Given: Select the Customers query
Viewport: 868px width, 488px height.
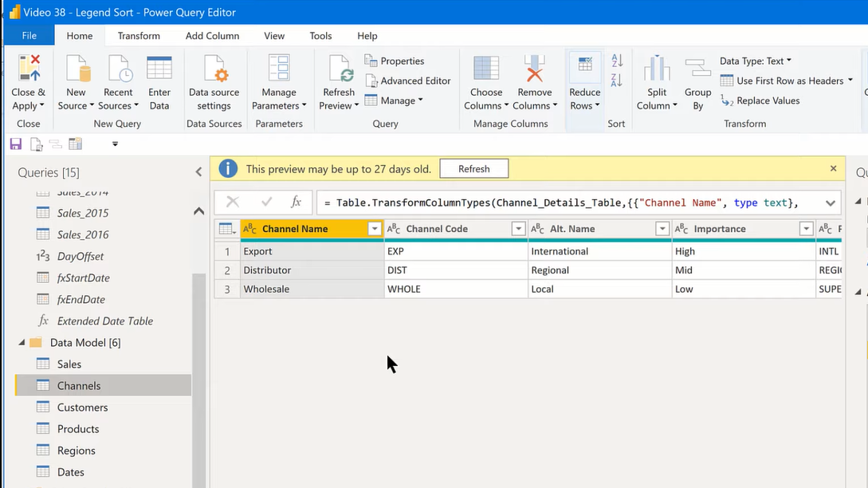Looking at the screenshot, I should point(103,407).
